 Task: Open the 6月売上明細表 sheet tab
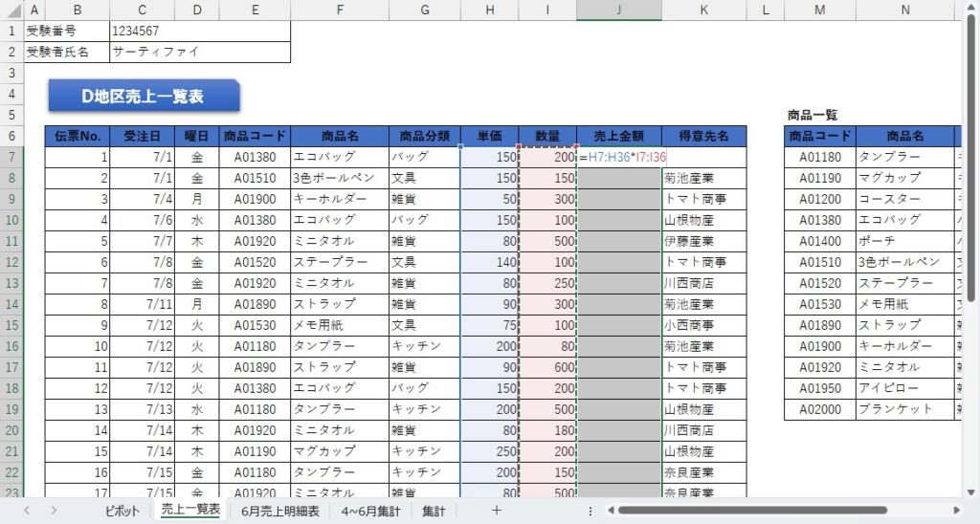pyautogui.click(x=280, y=511)
